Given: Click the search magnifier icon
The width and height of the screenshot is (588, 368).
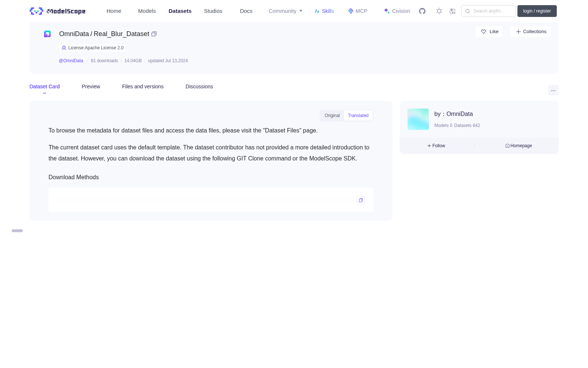Looking at the screenshot, I should tap(467, 11).
